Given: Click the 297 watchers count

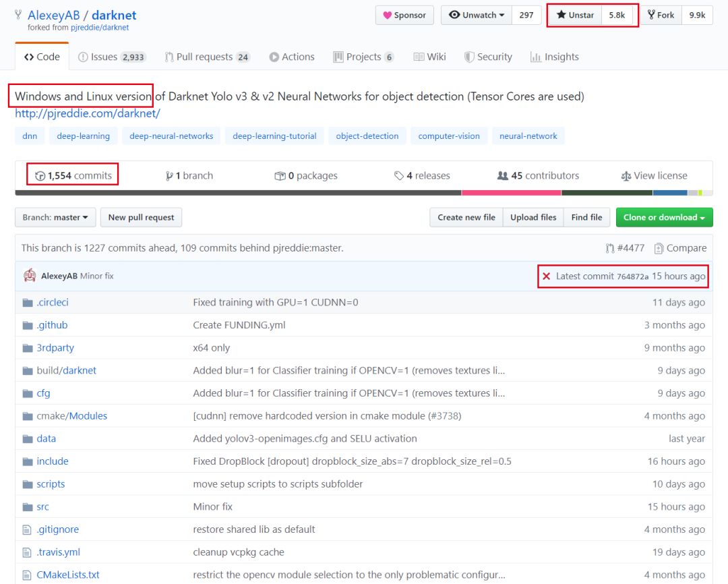Looking at the screenshot, I should click(526, 15).
